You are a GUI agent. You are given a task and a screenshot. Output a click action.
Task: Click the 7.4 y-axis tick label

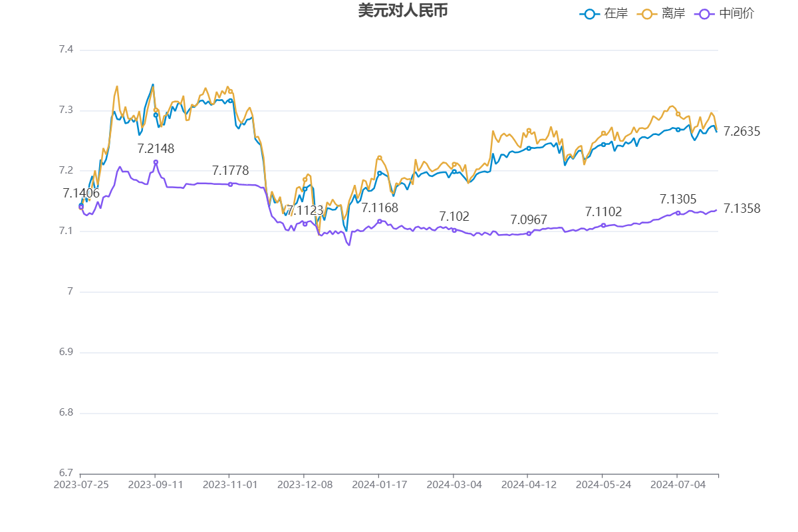point(65,50)
